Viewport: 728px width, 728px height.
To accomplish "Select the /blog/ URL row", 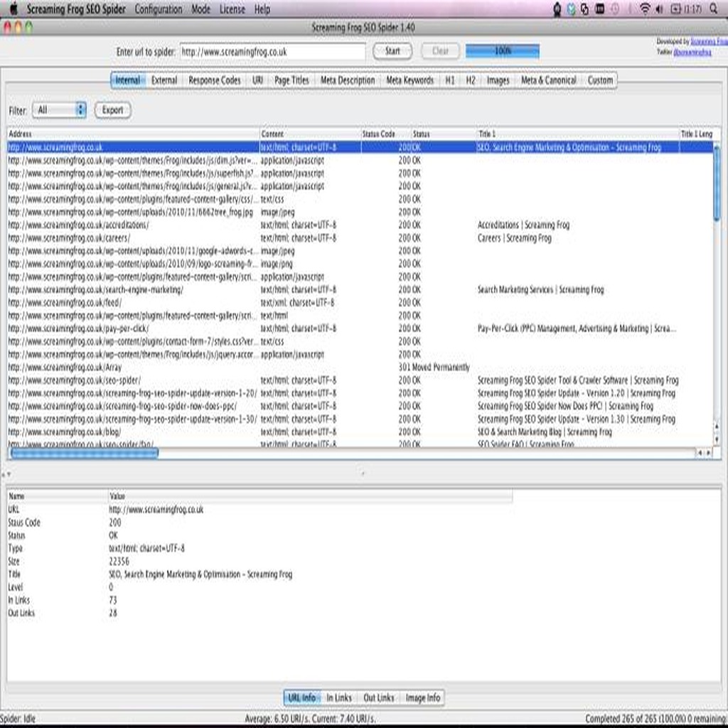I will pyautogui.click(x=360, y=432).
